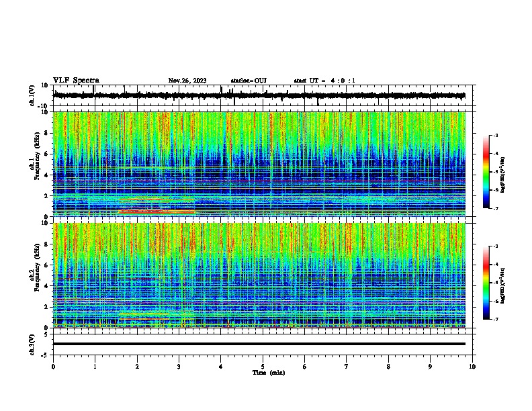Screen dimensions: 532x411
Task: Click the ch.1 spectrogram color bar
Action: tap(486, 172)
